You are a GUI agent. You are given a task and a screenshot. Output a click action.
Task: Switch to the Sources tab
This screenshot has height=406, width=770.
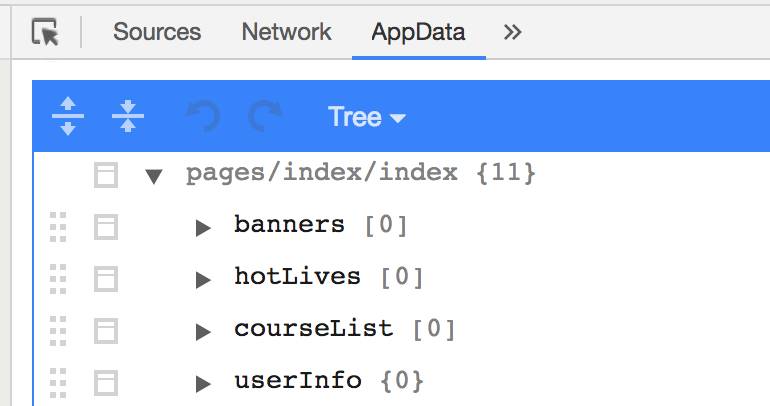pos(157,32)
